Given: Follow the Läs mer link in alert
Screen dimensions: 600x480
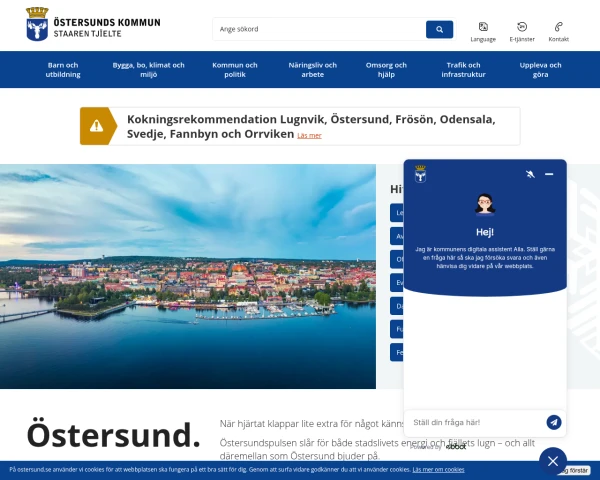Looking at the screenshot, I should (x=309, y=136).
